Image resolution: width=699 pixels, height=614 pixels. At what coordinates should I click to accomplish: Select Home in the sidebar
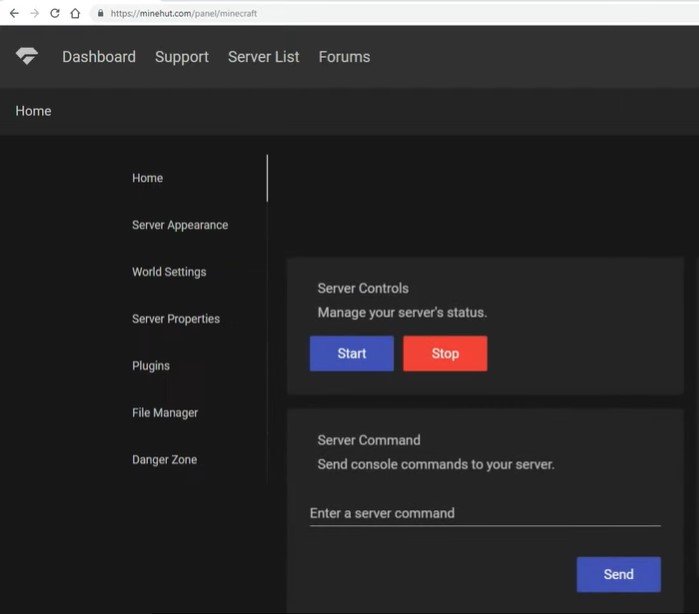pyautogui.click(x=147, y=178)
